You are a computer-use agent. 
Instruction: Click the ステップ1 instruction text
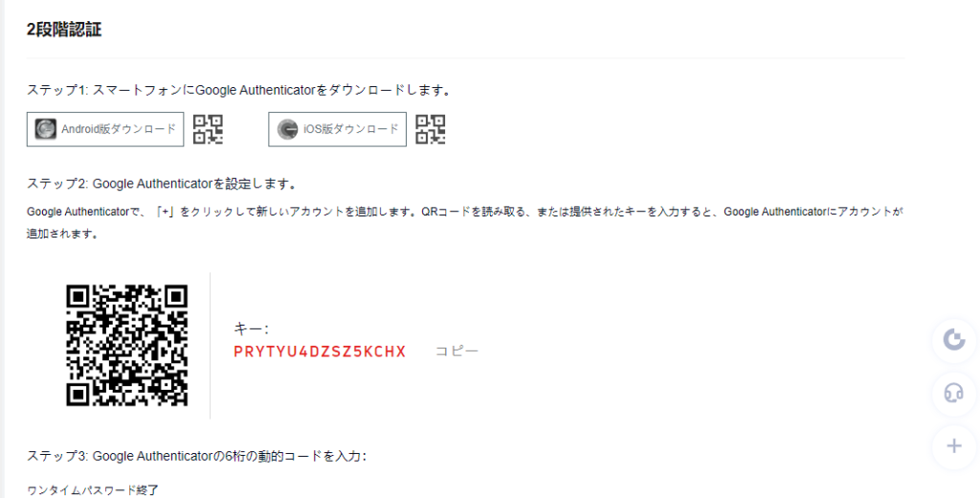tap(238, 90)
